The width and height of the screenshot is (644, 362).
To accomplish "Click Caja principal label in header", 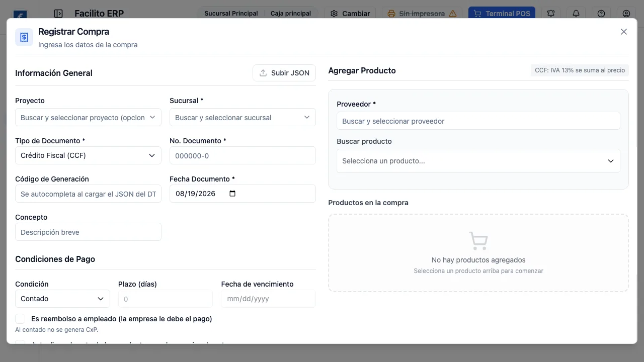I will coord(291,14).
